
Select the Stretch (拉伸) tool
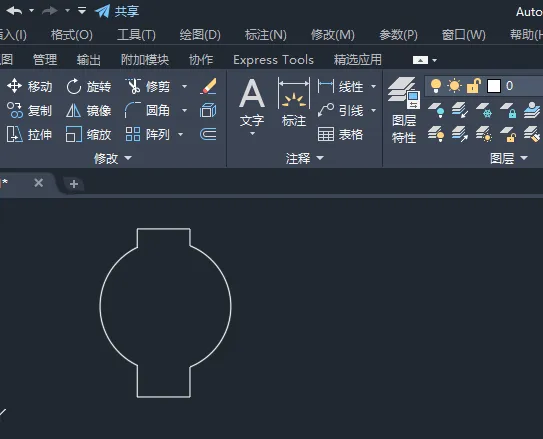29,134
